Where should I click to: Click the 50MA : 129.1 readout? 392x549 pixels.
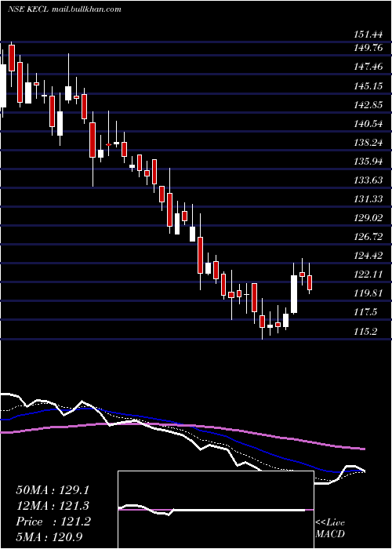pyautogui.click(x=53, y=490)
